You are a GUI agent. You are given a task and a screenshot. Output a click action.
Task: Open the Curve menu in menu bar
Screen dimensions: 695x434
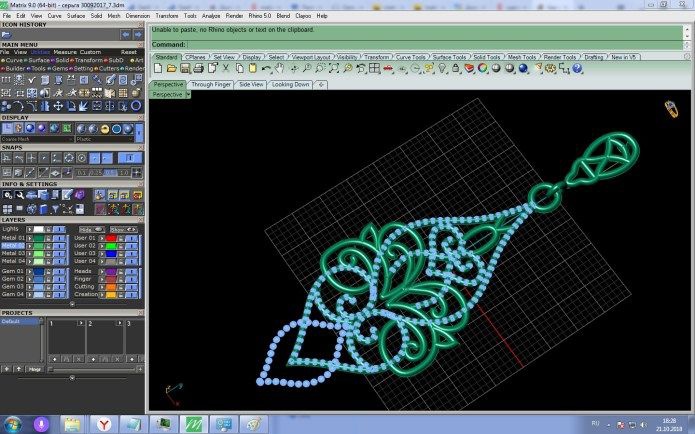click(55, 16)
